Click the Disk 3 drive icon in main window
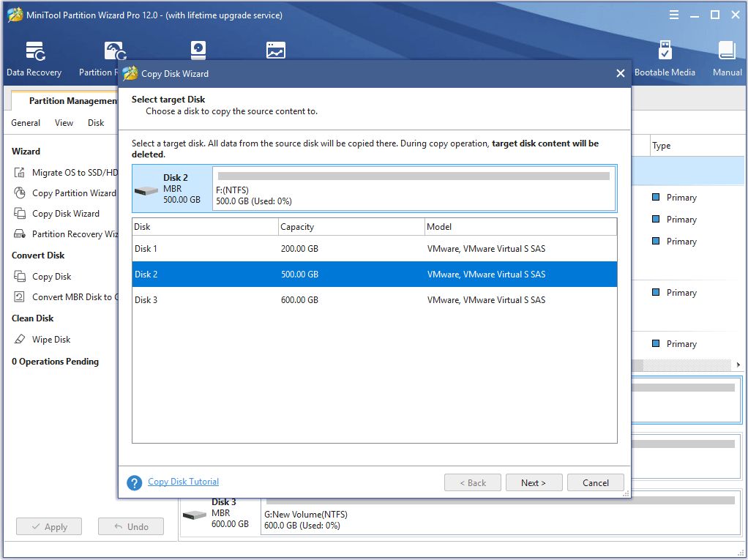 pos(194,515)
